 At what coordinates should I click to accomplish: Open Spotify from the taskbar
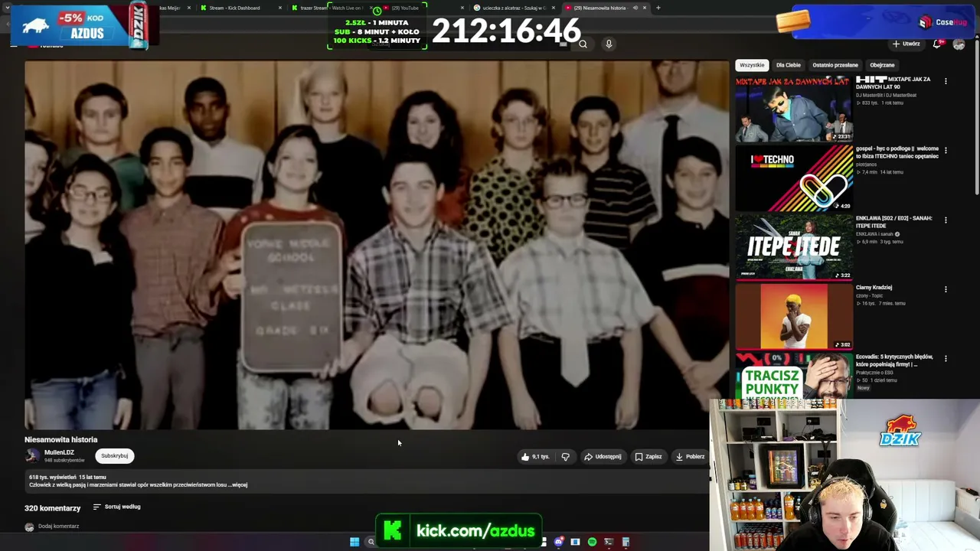592,542
